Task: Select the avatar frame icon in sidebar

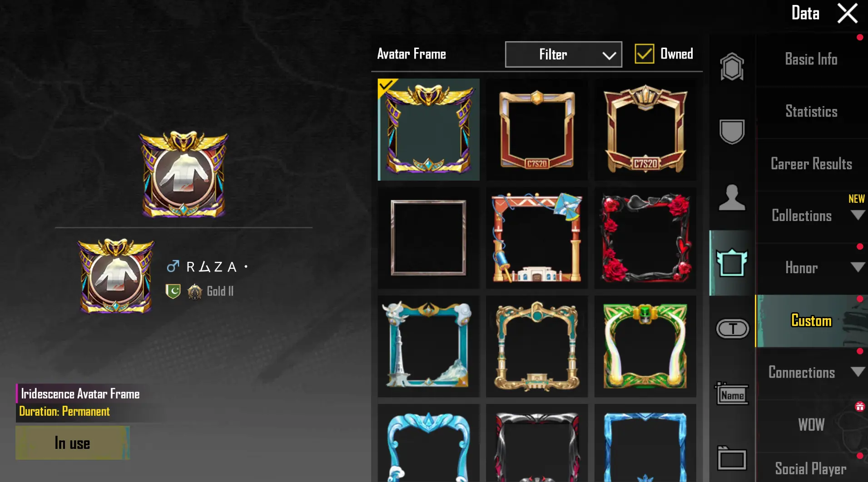Action: click(732, 263)
